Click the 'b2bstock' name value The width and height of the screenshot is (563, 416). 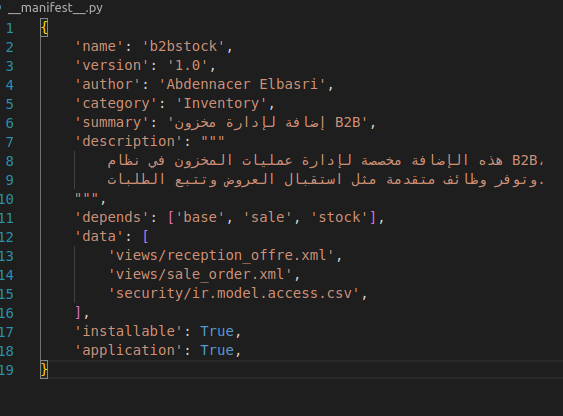[x=183, y=46]
